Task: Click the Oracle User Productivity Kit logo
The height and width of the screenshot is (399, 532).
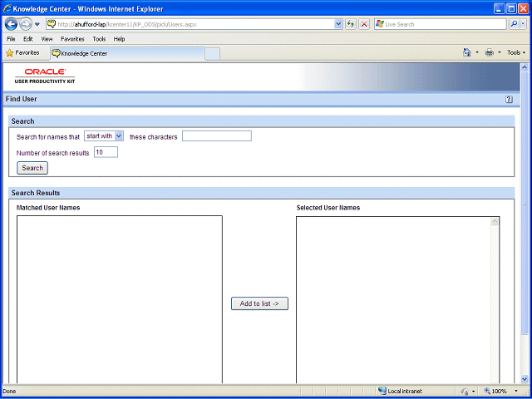Action: (x=45, y=76)
